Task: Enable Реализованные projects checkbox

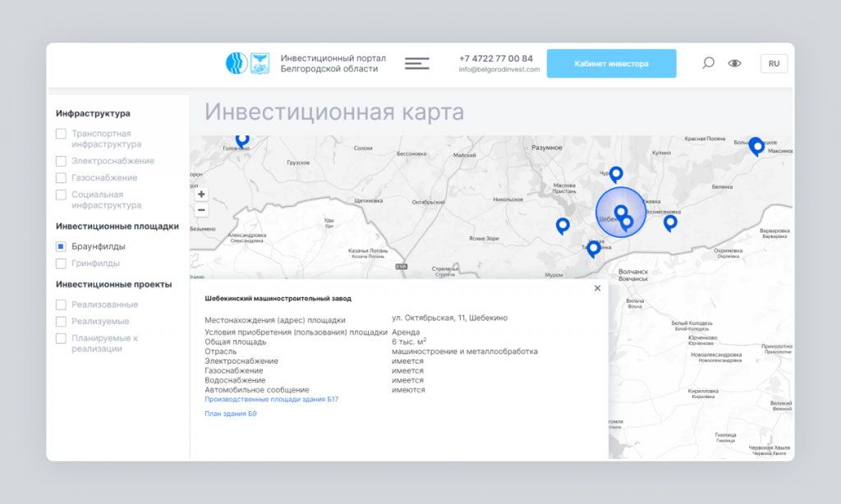Action: coord(61,305)
